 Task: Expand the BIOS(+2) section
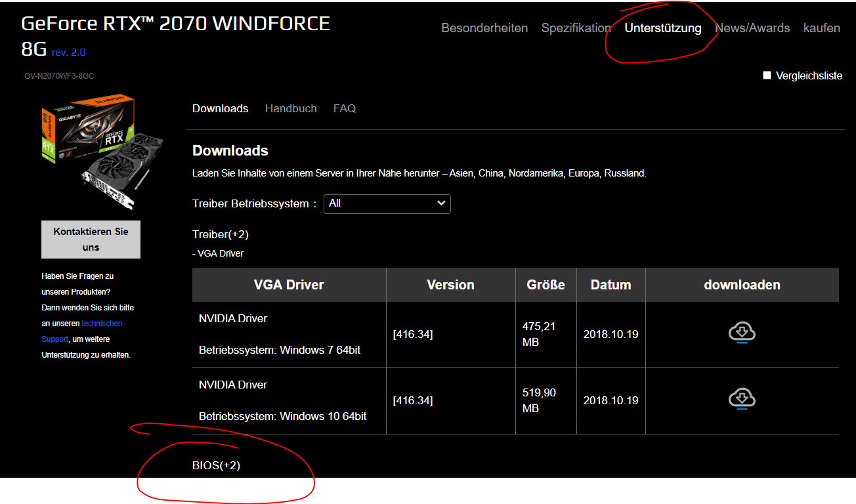click(x=216, y=465)
